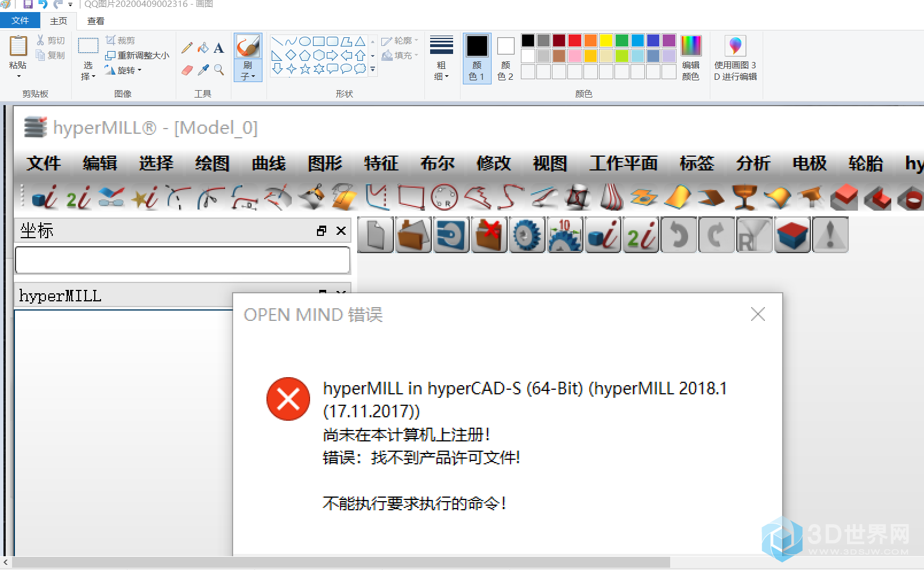Click the Undo arrow in quick access toolbar

pyautogui.click(x=43, y=5)
